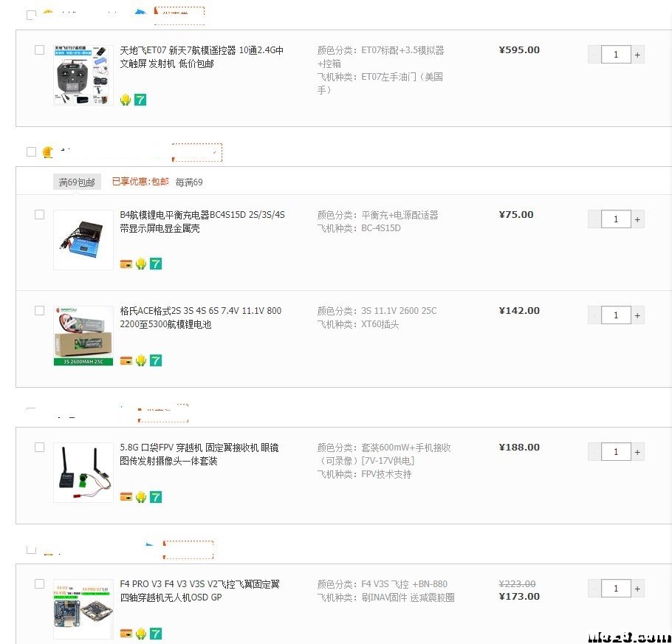Click the credit card icon under the F4 PRO V3 item
Viewport: 672px width, 644px height.
[x=126, y=634]
